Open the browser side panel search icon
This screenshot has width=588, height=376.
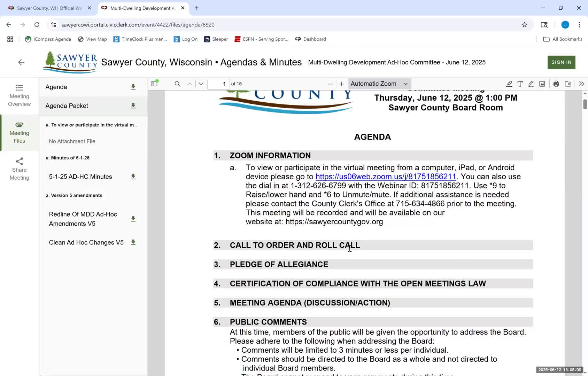tap(544, 25)
